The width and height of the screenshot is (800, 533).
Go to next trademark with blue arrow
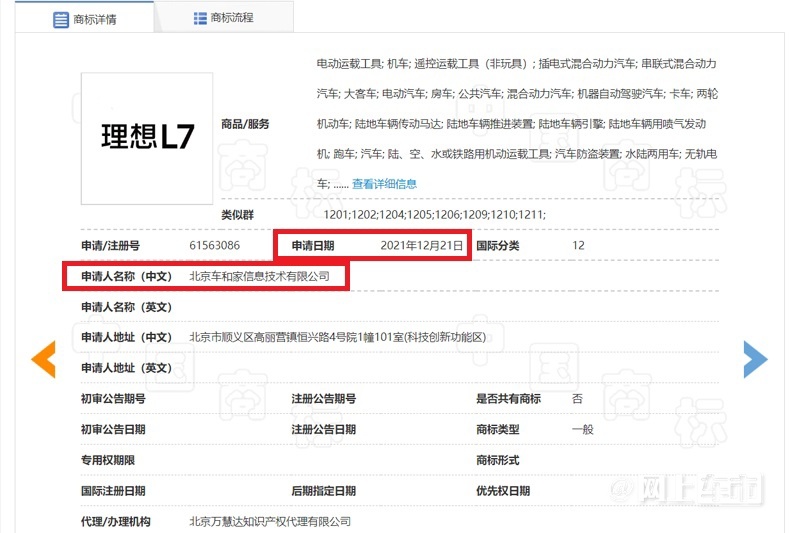[756, 360]
